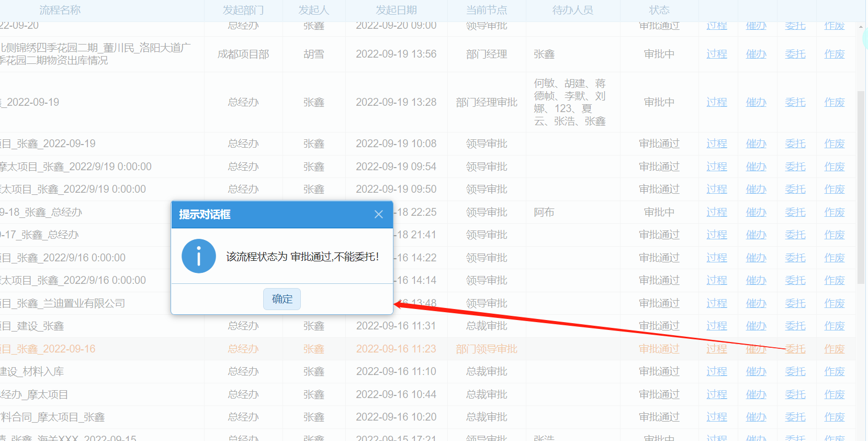Image resolution: width=868 pixels, height=441 pixels.
Task: Click the scroll-up arrow of the table scrollbar
Action: (x=861, y=27)
